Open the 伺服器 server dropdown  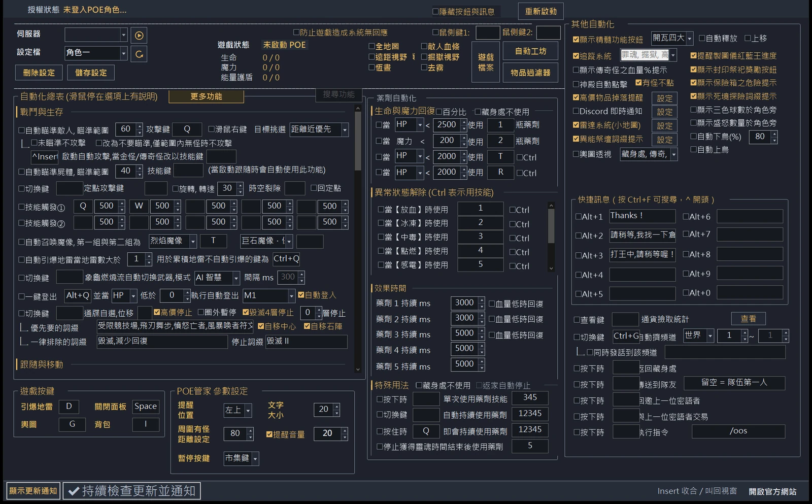[95, 35]
